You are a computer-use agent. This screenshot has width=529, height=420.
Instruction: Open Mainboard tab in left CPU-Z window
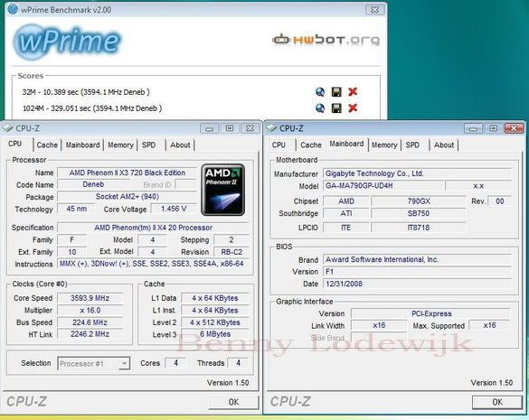pos(82,145)
